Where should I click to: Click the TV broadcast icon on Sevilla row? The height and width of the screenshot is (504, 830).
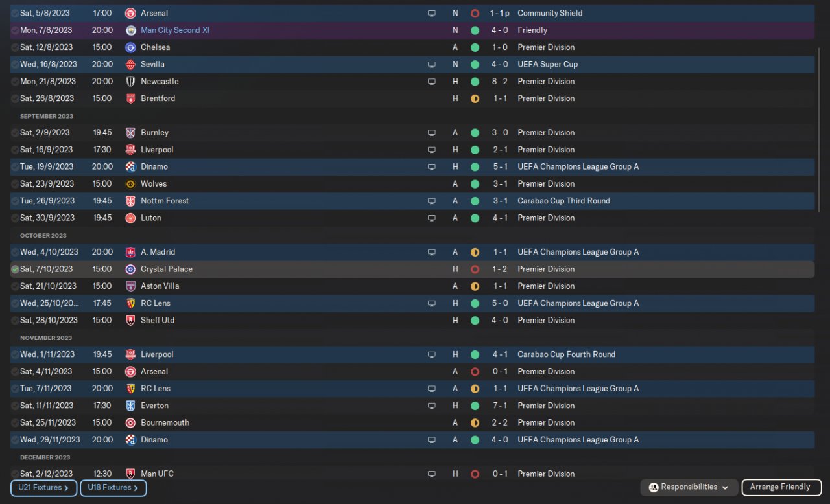431,64
